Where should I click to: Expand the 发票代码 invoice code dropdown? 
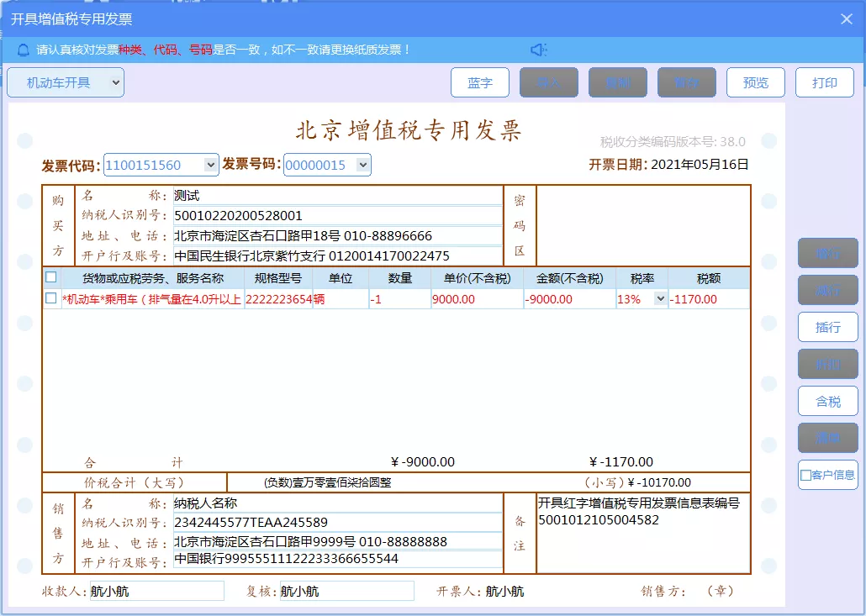pyautogui.click(x=210, y=165)
